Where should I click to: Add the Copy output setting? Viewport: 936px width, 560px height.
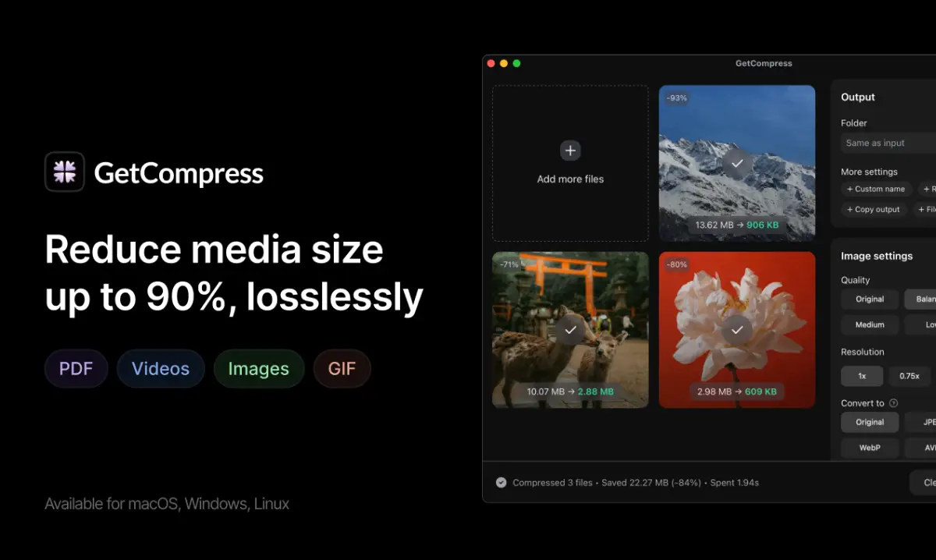(874, 209)
